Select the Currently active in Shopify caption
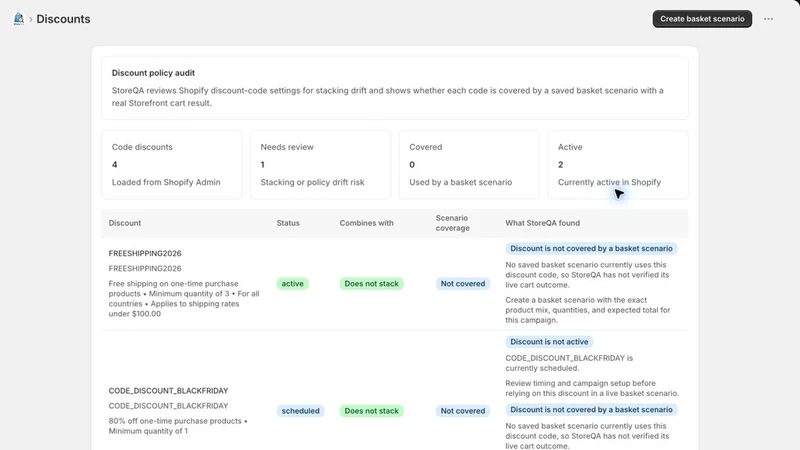The height and width of the screenshot is (450, 800). pos(609,182)
